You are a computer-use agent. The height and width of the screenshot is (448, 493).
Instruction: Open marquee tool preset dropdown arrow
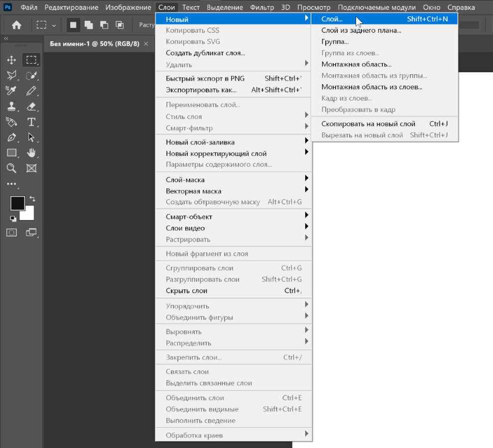tap(54, 25)
